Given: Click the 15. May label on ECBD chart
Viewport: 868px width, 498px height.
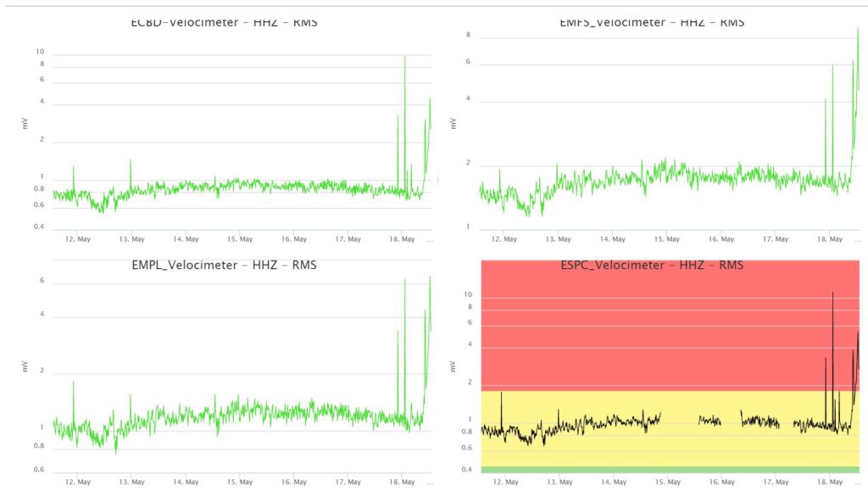Looking at the screenshot, I should coord(240,239).
